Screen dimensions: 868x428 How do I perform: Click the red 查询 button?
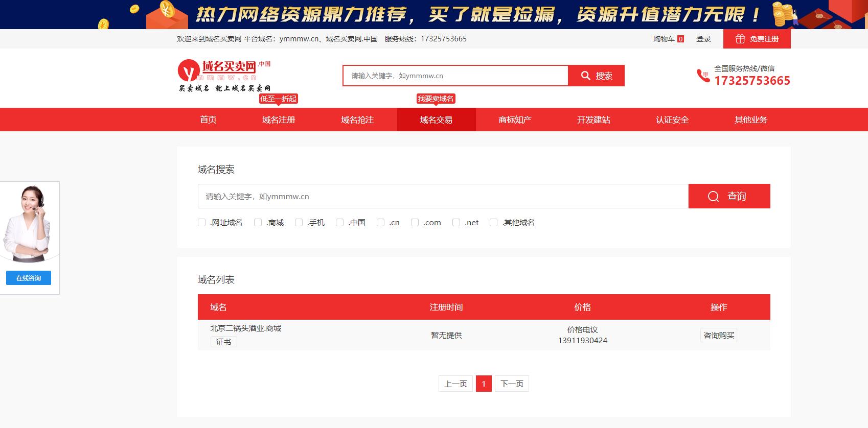click(x=729, y=196)
